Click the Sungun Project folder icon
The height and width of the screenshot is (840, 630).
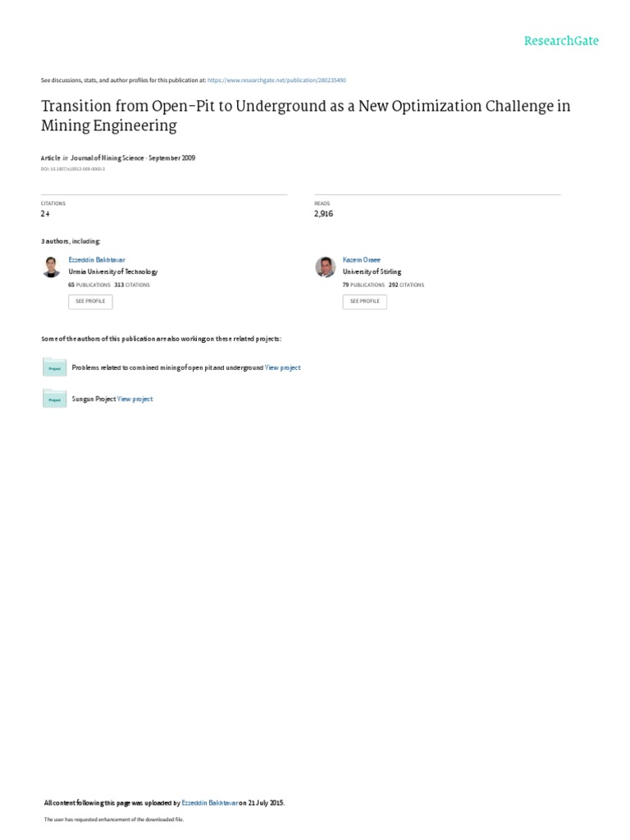point(54,399)
